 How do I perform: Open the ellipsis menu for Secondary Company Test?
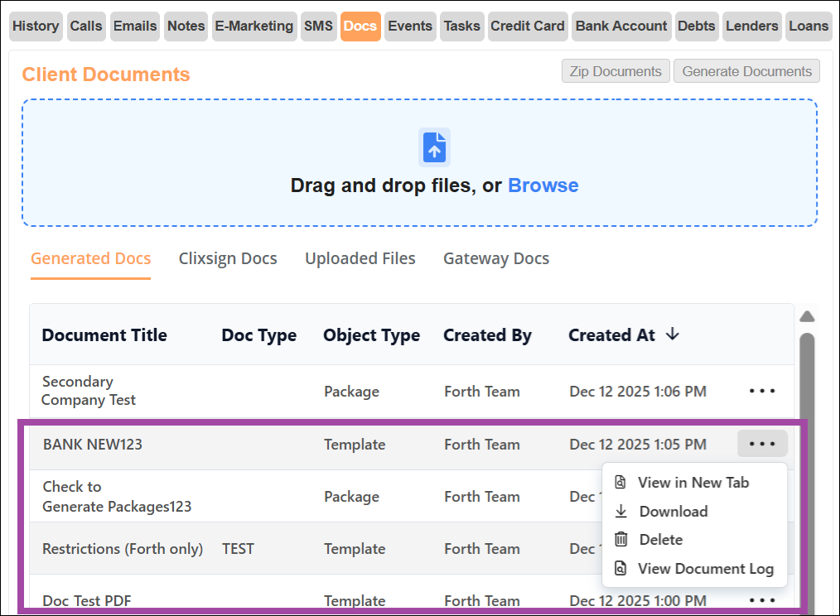[x=761, y=390]
